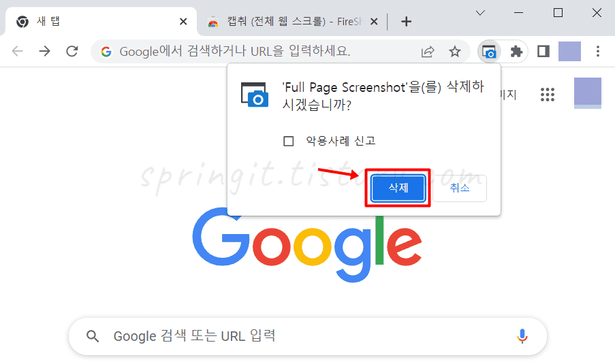Confirm removal with the 삭제 button
The height and width of the screenshot is (364, 615).
pos(398,188)
